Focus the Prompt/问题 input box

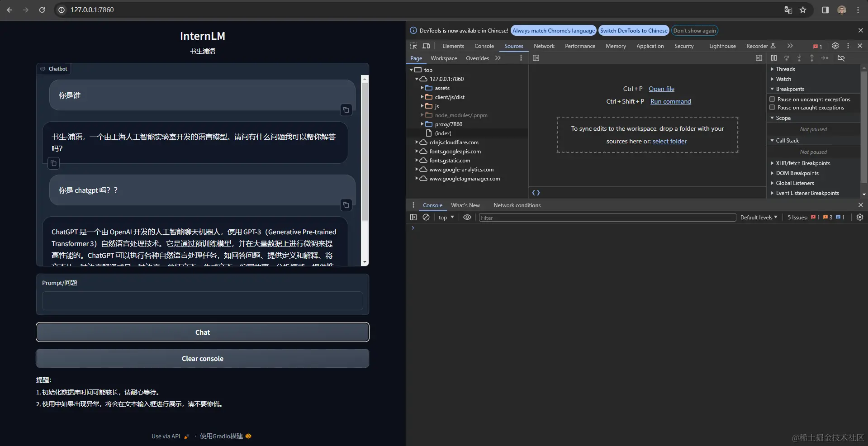[x=203, y=301]
